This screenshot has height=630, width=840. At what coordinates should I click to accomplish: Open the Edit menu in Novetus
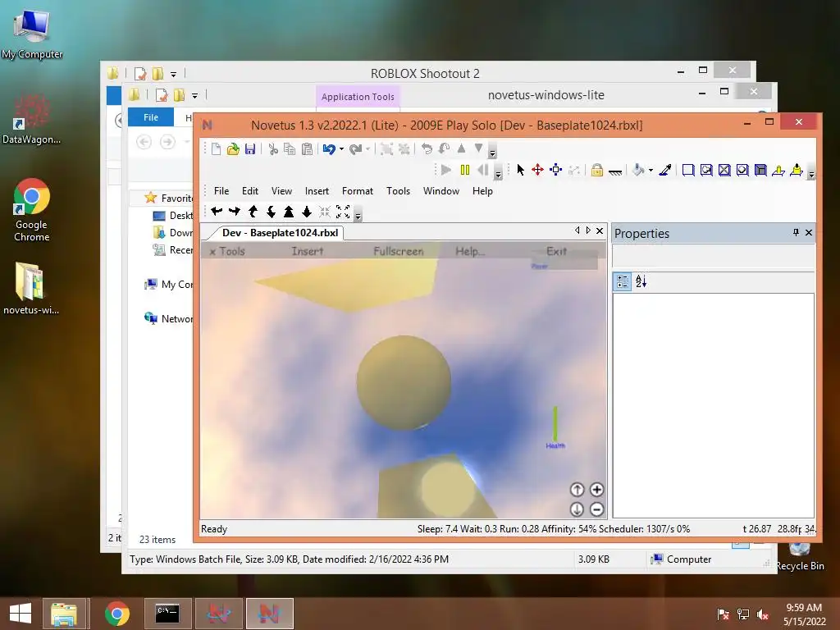pyautogui.click(x=249, y=190)
